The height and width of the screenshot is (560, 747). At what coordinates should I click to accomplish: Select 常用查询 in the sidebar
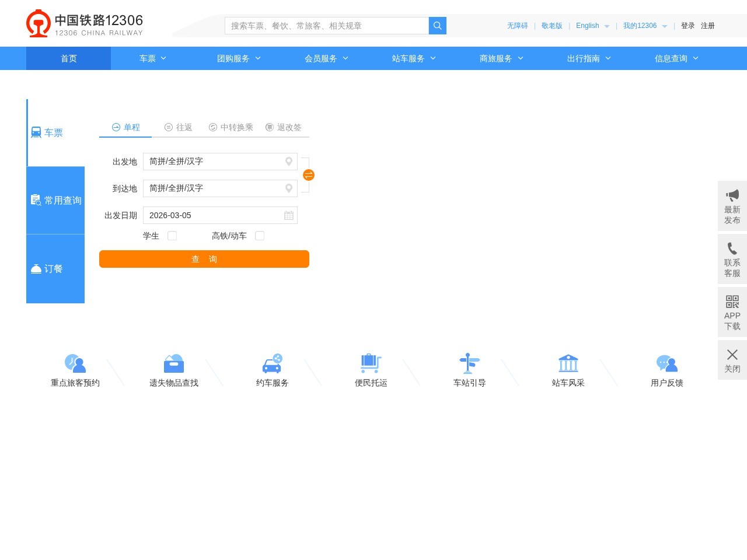click(x=56, y=200)
